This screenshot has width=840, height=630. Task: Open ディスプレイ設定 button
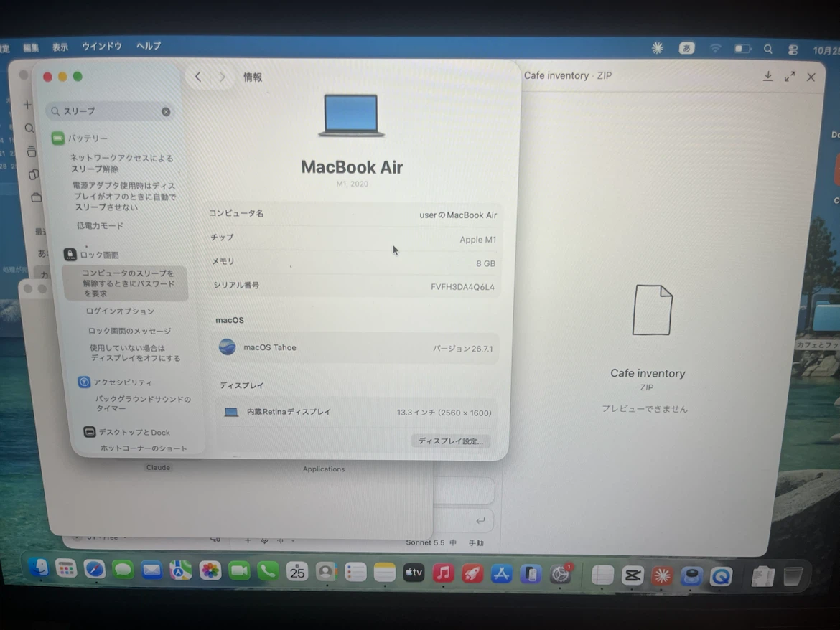pos(451,441)
